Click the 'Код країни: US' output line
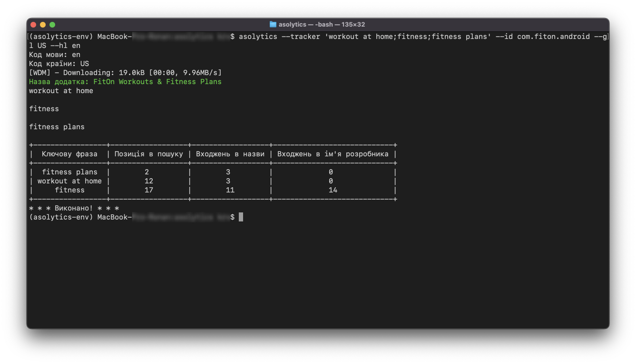The width and height of the screenshot is (636, 364). click(x=59, y=64)
